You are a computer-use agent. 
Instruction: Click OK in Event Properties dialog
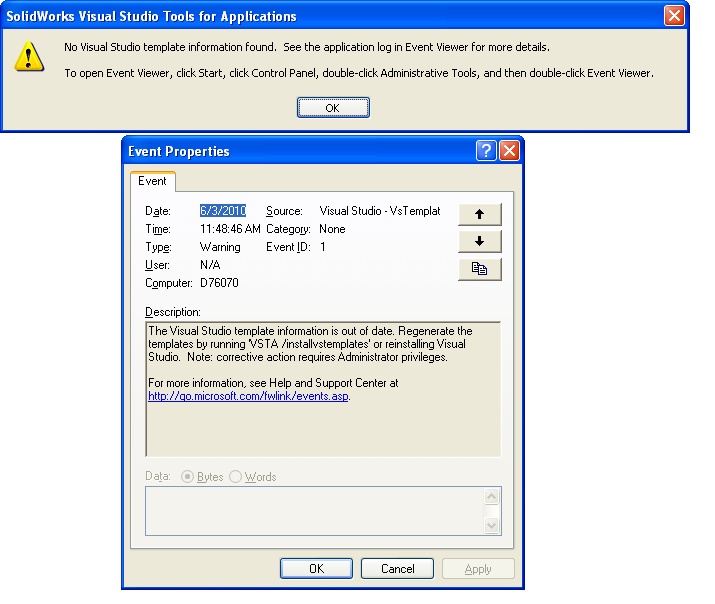[x=316, y=569]
